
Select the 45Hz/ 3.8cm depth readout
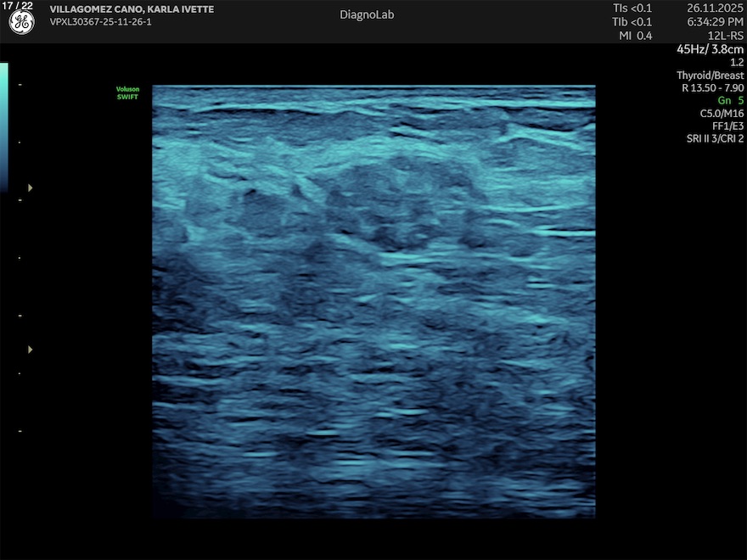click(710, 49)
